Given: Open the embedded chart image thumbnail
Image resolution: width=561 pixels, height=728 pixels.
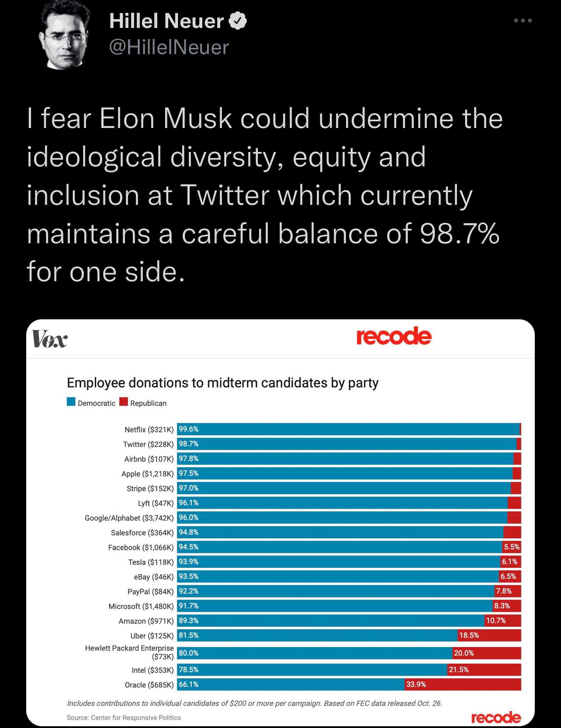Looking at the screenshot, I should 280,523.
